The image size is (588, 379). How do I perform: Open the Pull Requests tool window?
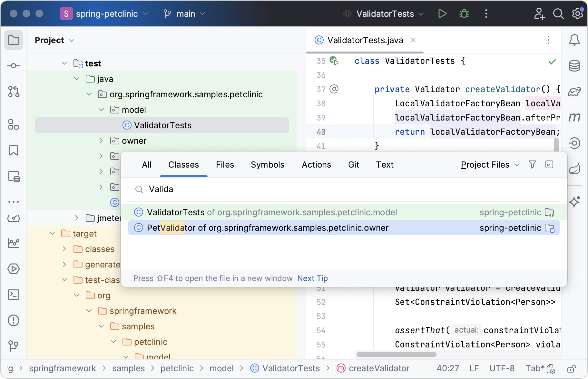point(14,92)
